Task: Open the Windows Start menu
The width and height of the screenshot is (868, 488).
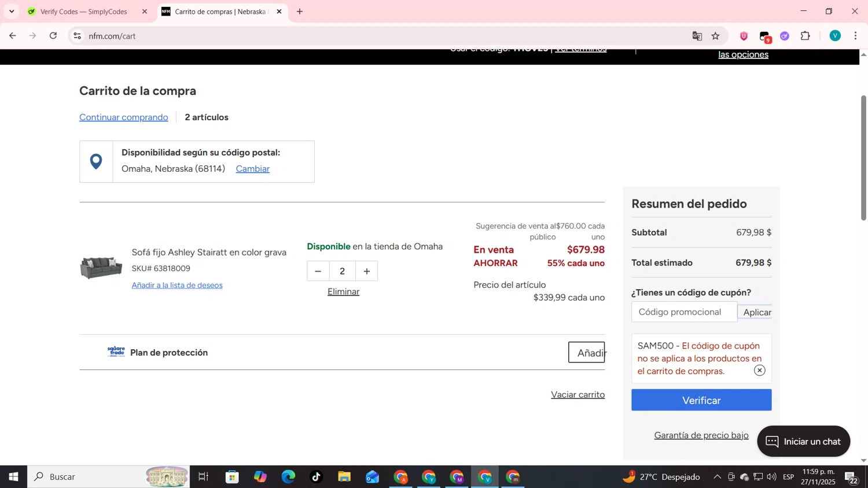Action: pos(13,477)
